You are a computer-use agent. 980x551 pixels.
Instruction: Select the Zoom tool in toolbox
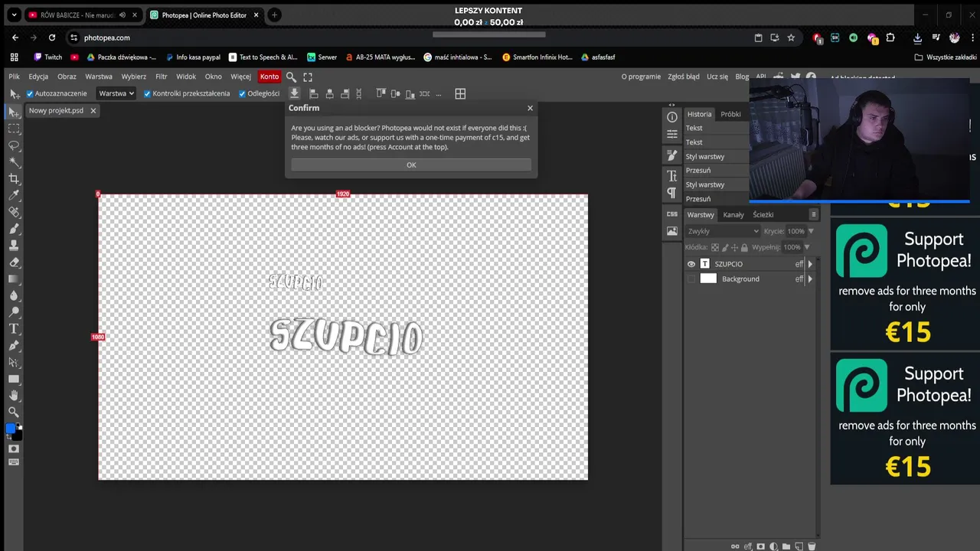coord(14,412)
